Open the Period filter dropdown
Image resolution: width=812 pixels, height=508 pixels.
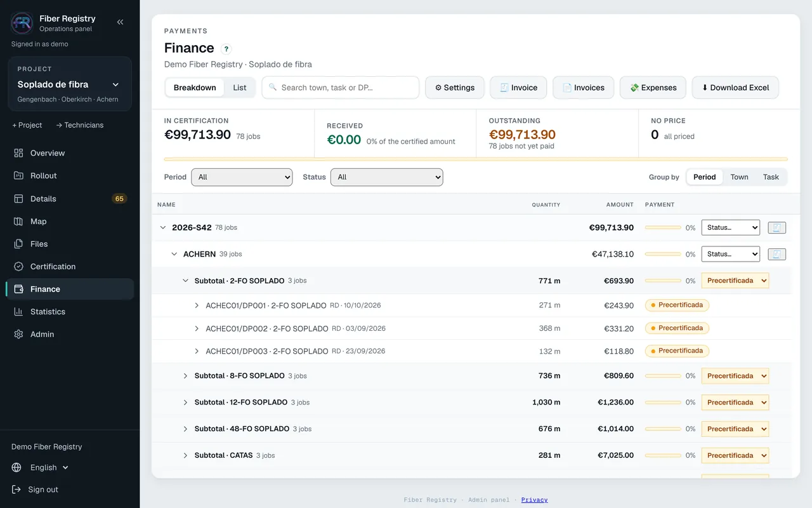pyautogui.click(x=242, y=177)
